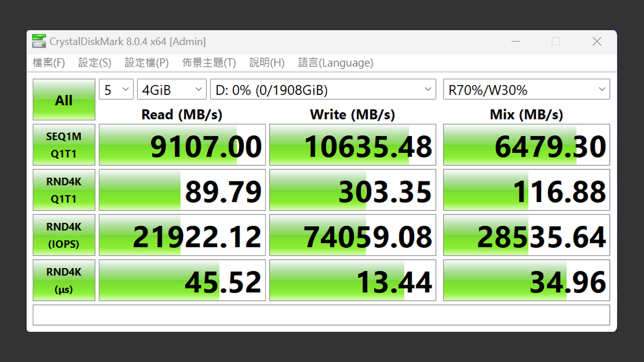Viewport: 644px width, 362px height.
Task: Minimize the CrystalDiskMark window
Action: tap(516, 41)
